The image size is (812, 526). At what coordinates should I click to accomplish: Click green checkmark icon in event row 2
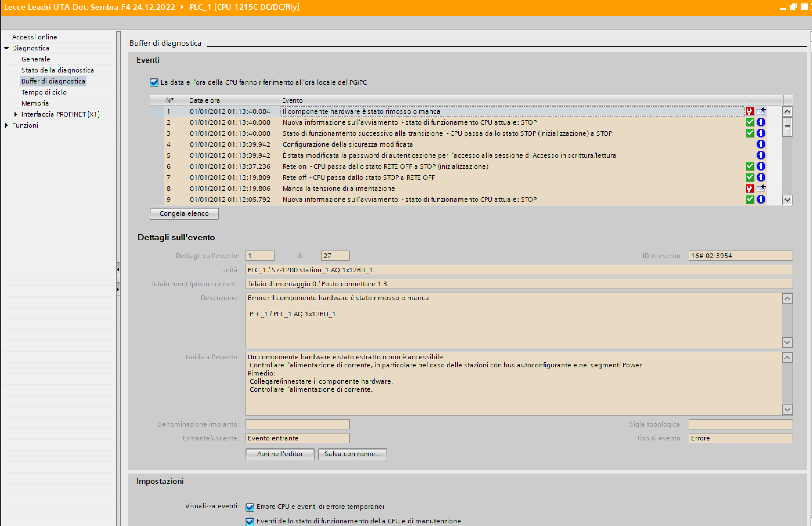click(x=750, y=122)
